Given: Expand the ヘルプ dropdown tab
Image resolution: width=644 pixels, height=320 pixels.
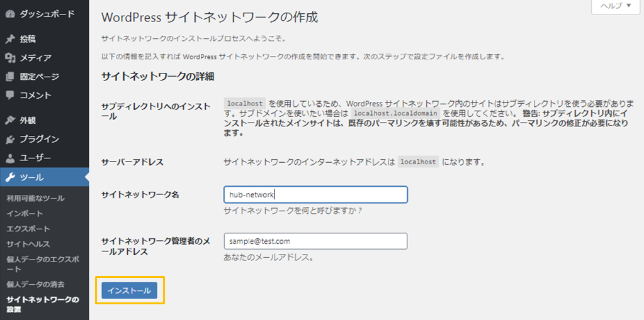Looking at the screenshot, I should pyautogui.click(x=616, y=6).
